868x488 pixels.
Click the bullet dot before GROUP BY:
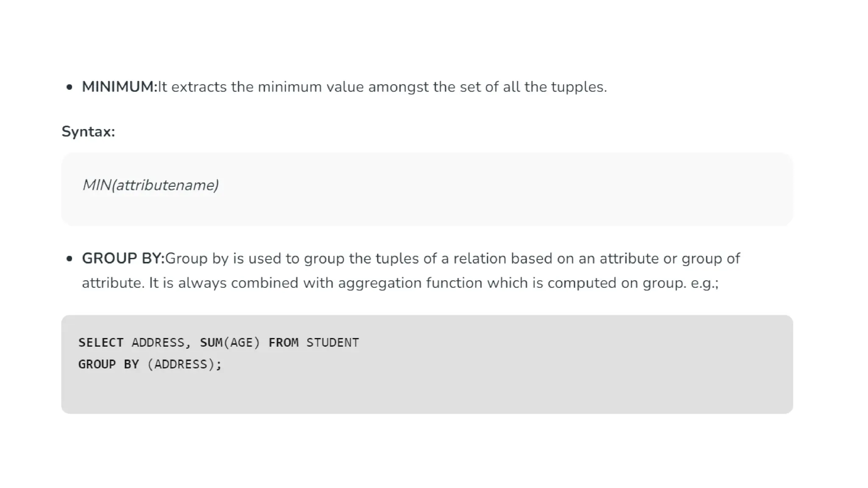click(x=70, y=259)
